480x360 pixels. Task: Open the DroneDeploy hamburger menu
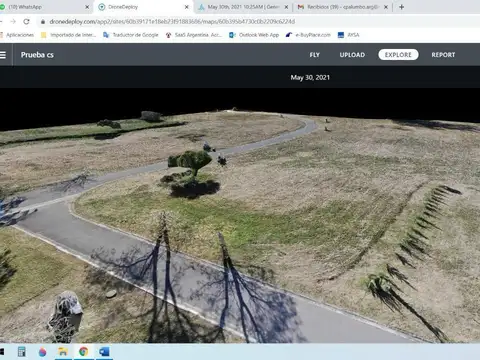3,55
